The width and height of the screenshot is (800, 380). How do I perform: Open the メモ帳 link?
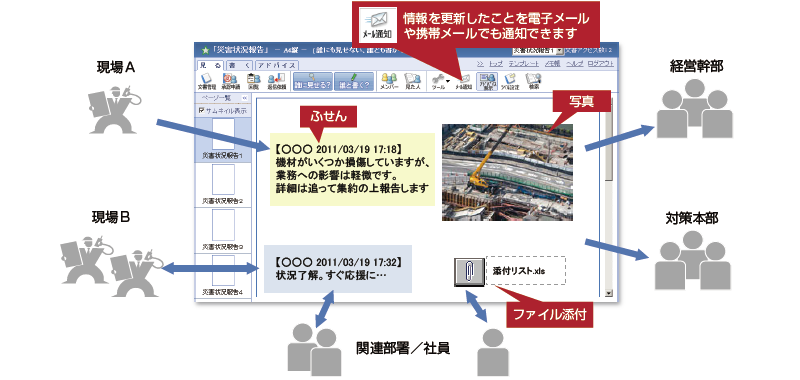click(x=553, y=64)
